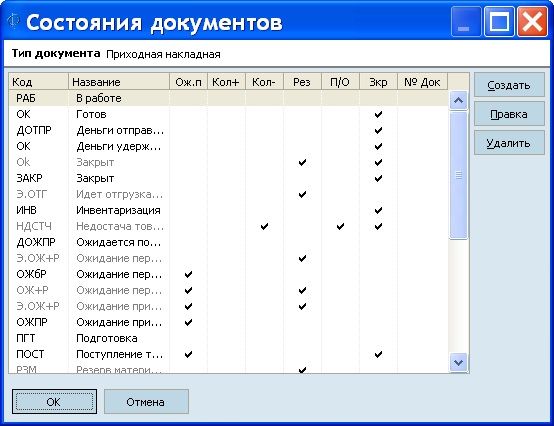Toggle the Зкр checkmark in the Готов row
The image size is (554, 426).
pyautogui.click(x=378, y=114)
